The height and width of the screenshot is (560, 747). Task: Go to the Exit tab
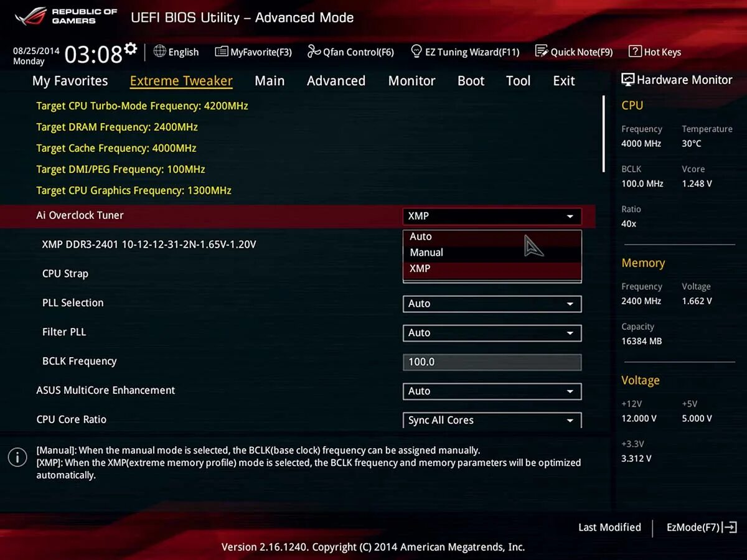point(564,81)
